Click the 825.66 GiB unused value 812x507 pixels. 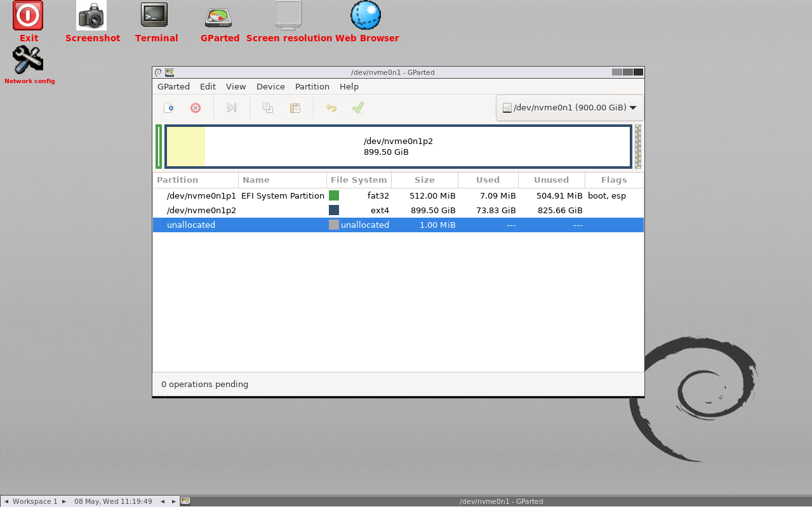(560, 210)
